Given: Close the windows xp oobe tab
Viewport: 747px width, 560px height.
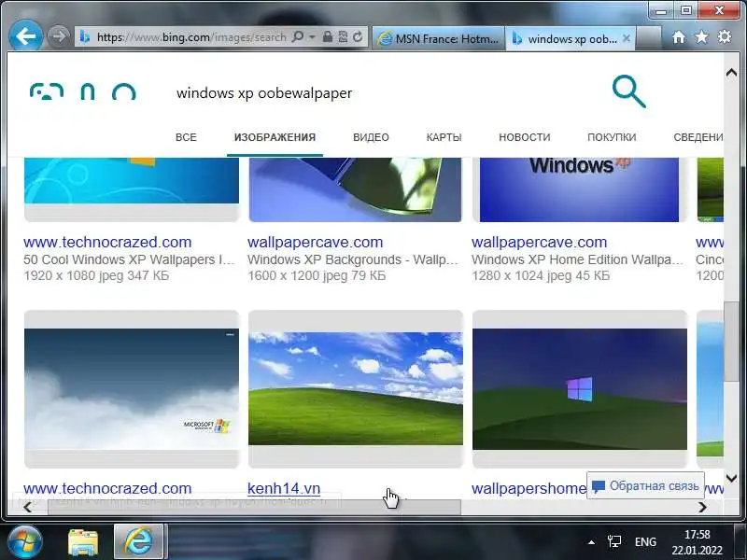Looking at the screenshot, I should tap(627, 38).
